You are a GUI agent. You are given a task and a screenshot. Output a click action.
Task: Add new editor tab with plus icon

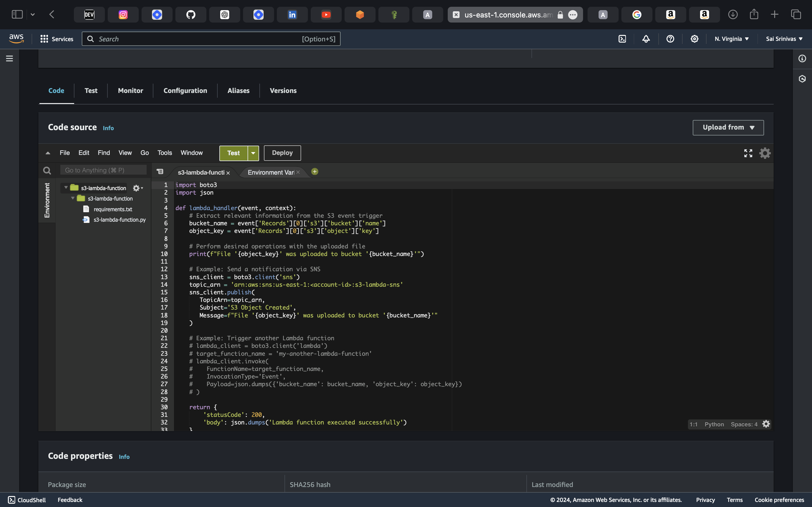pos(314,172)
